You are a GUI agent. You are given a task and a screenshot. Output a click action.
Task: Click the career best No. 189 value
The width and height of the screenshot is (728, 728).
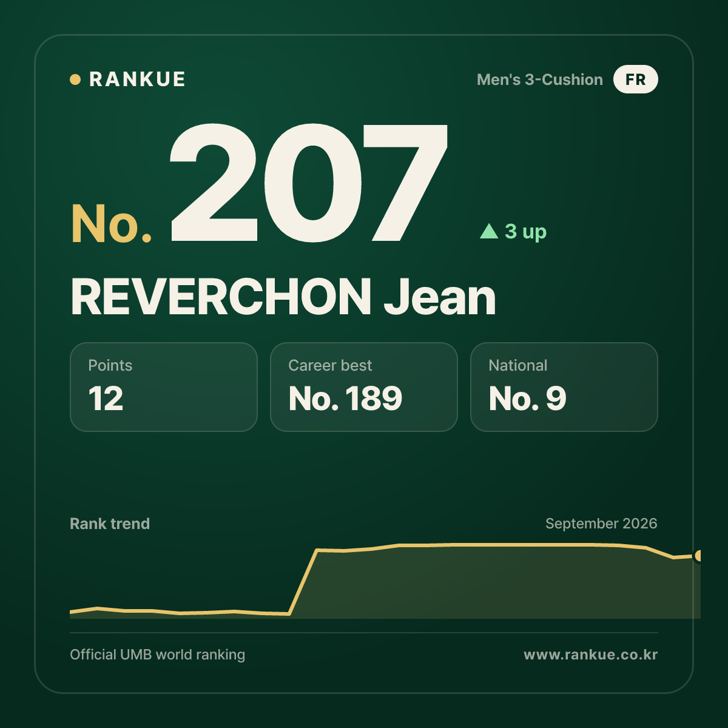[345, 399]
